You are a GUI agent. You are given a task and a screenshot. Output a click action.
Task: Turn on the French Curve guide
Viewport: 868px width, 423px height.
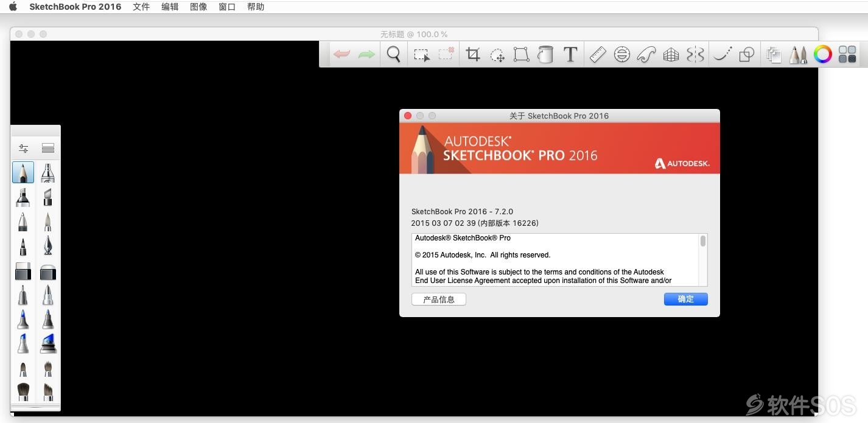[646, 55]
